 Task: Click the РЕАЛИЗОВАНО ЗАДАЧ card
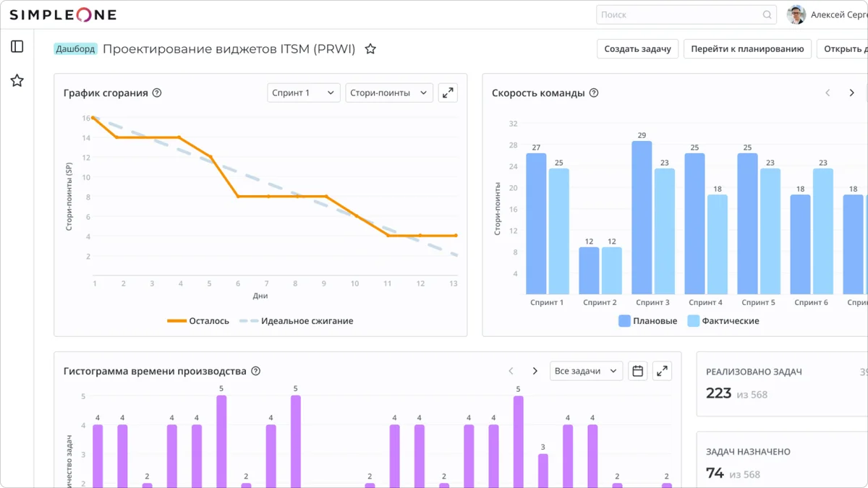(782, 384)
